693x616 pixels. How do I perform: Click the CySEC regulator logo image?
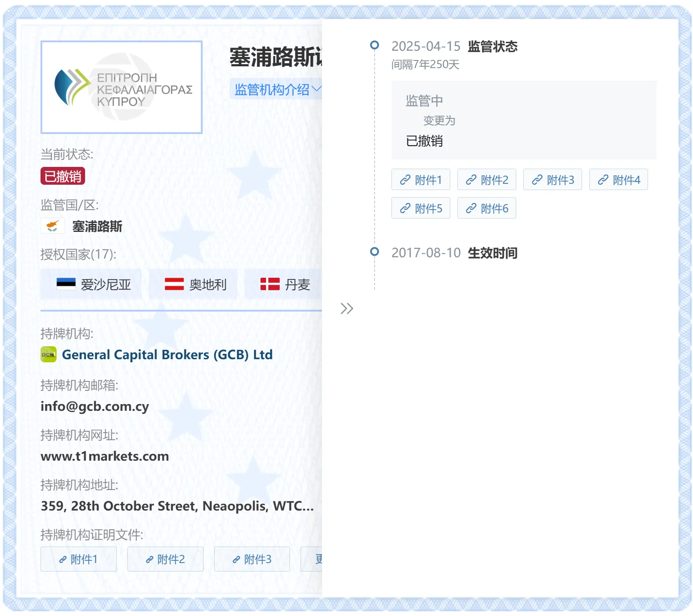coord(122,87)
